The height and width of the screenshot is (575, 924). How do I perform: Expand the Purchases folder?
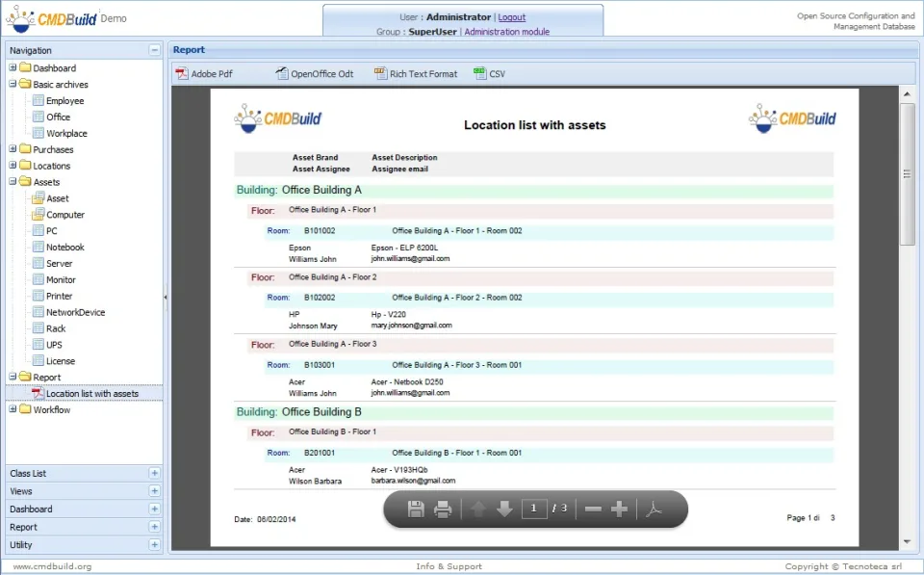click(x=13, y=148)
